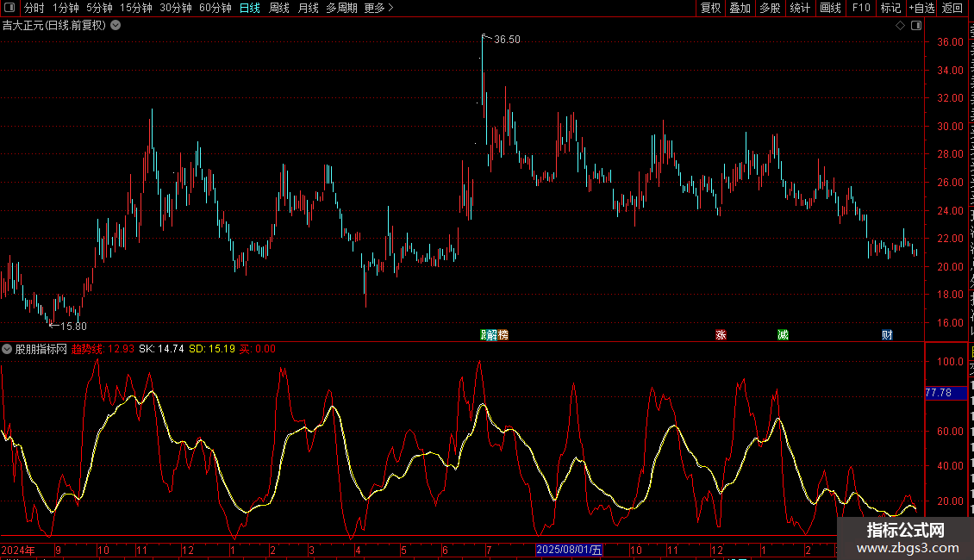Click the highlighted 2025/08/01/五 date label
Viewport: 974px width, 560px height.
[x=569, y=550]
